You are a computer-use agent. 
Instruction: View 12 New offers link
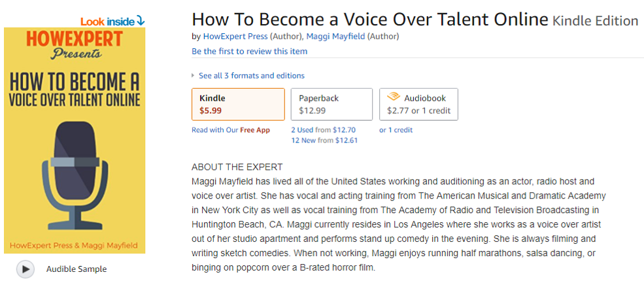click(303, 140)
